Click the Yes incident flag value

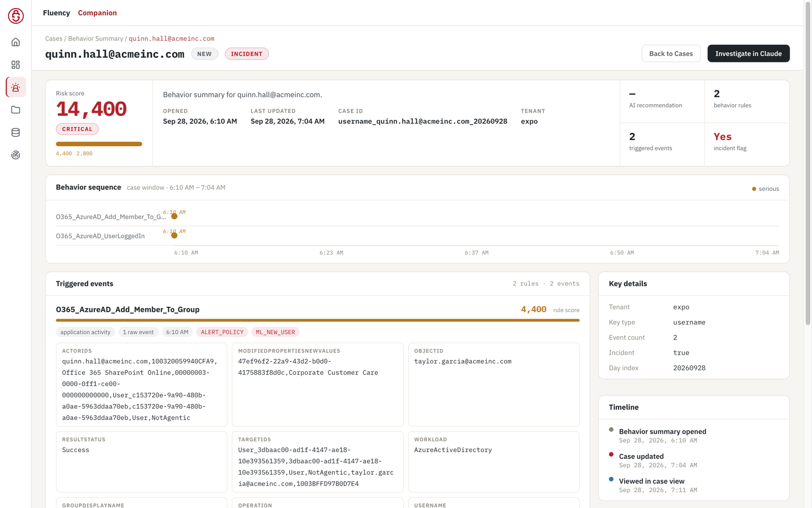(723, 137)
